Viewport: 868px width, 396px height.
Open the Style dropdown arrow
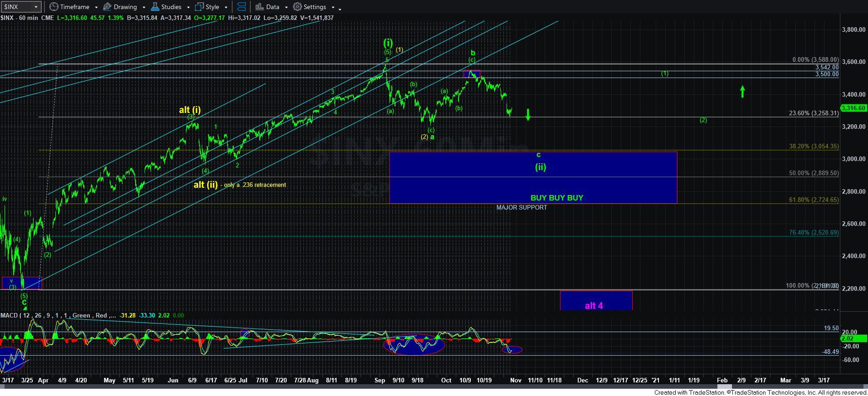(x=226, y=7)
